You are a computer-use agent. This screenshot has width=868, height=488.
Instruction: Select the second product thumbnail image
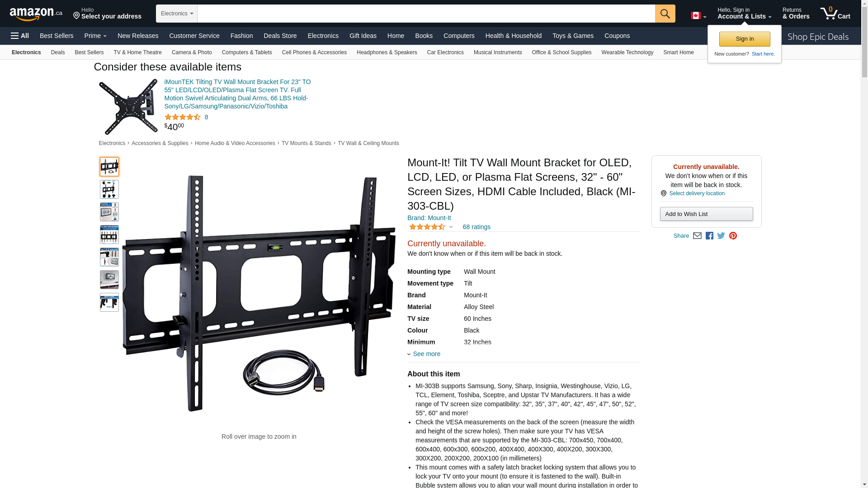coord(109,189)
